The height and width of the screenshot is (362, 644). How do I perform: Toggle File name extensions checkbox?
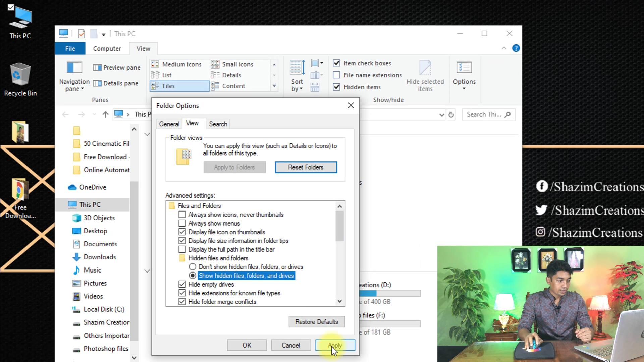[336, 75]
